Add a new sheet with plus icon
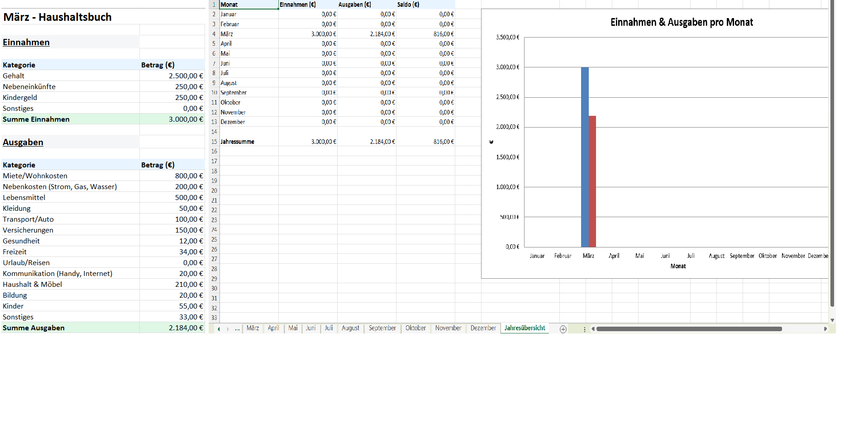Image resolution: width=868 pixels, height=447 pixels. coord(563,329)
